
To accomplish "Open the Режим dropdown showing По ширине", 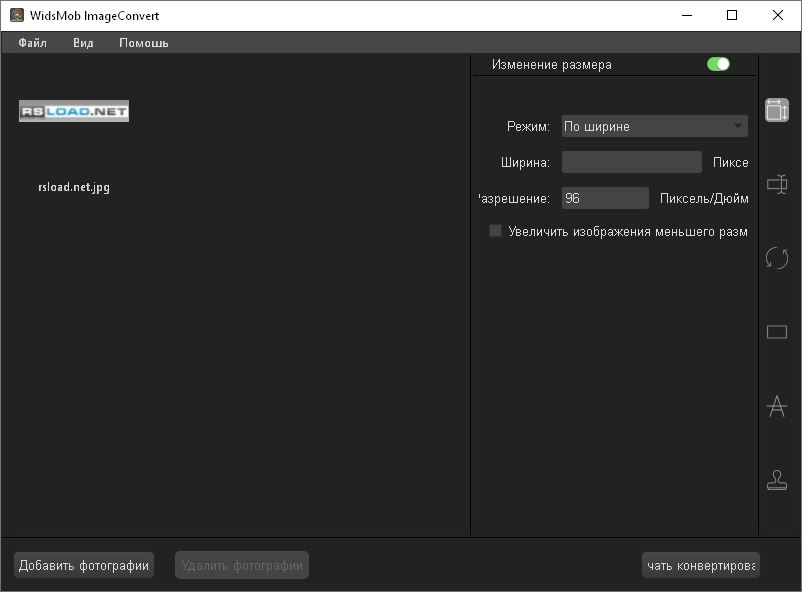I will (x=654, y=126).
